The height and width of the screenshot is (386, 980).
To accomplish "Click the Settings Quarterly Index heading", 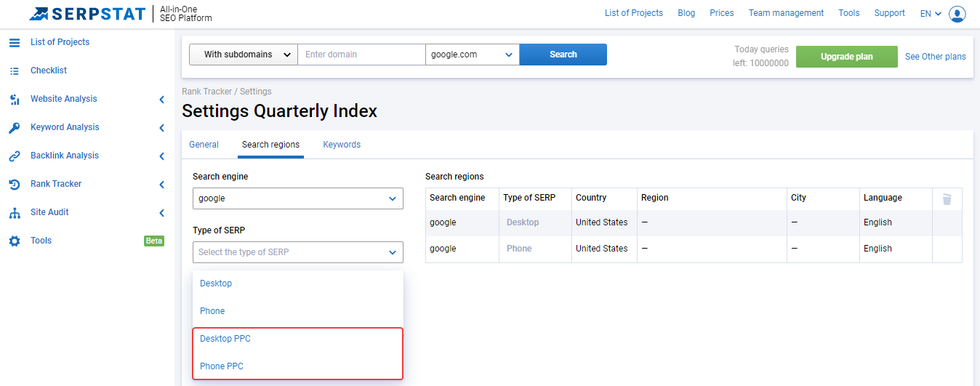I will pyautogui.click(x=280, y=111).
